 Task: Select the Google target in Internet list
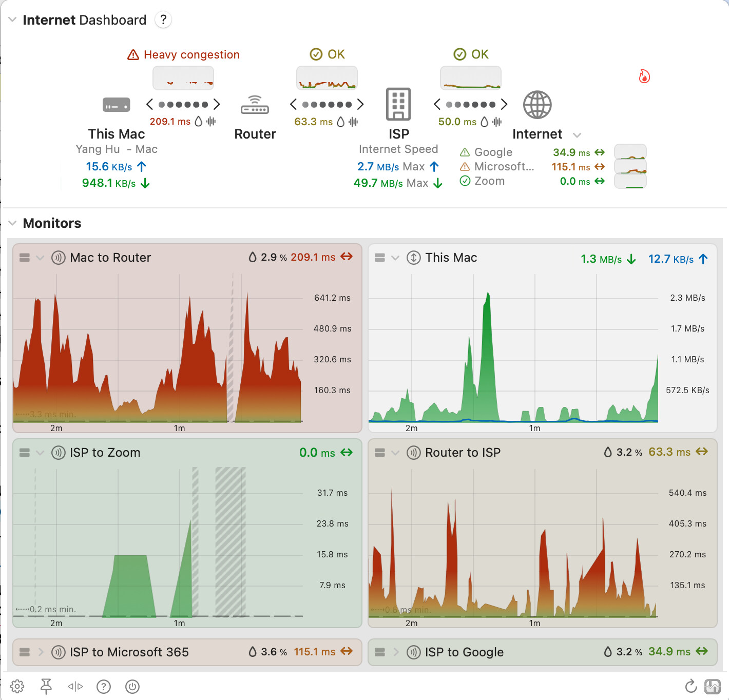[493, 152]
